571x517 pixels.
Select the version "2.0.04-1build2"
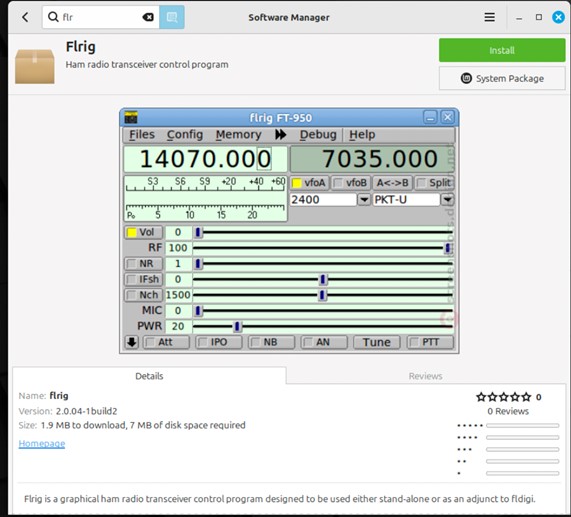tap(86, 411)
